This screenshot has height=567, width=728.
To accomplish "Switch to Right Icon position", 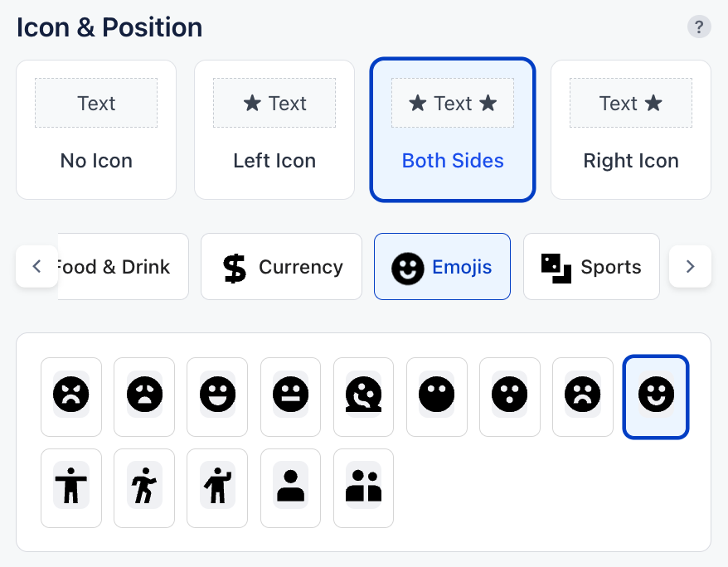I will [631, 129].
